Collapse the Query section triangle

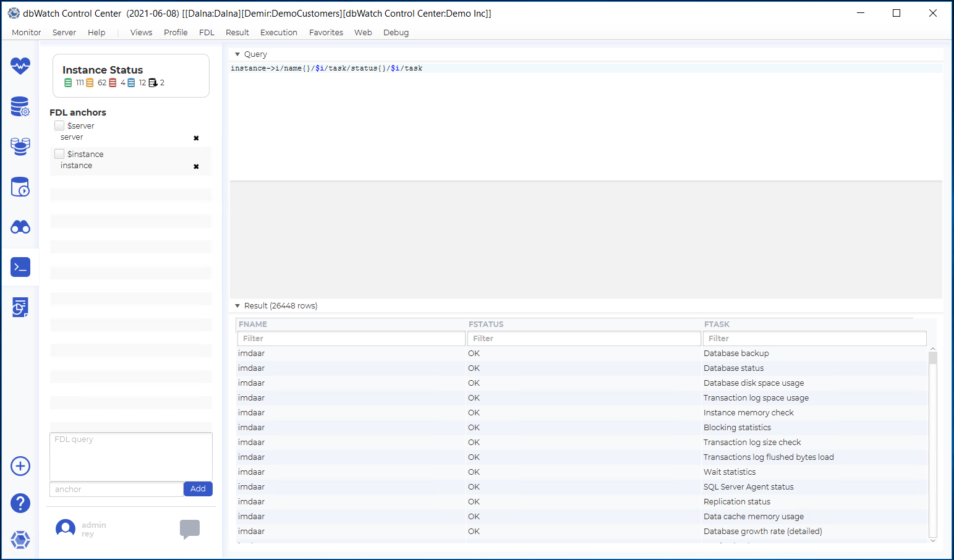(237, 54)
